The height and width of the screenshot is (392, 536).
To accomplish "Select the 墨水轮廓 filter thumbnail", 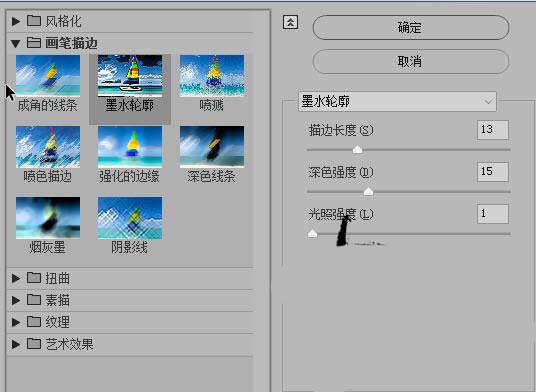I will [130, 76].
